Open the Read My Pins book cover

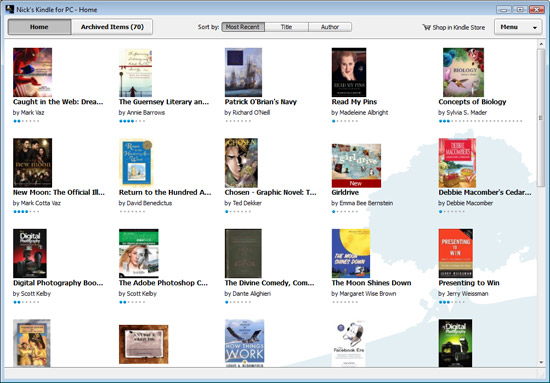point(349,72)
